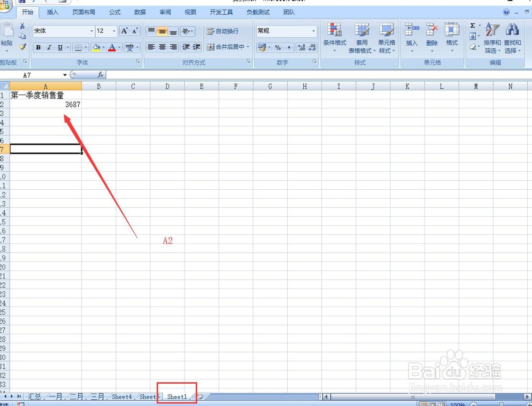
Task: Apply red font color
Action: (x=112, y=47)
